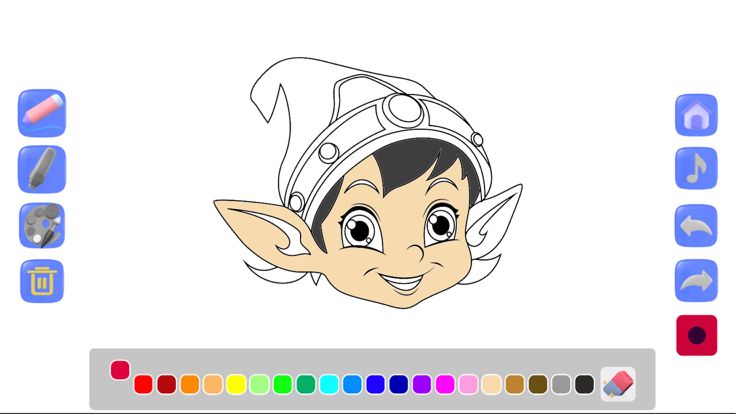Image resolution: width=736 pixels, height=414 pixels.
Task: Pick the purple color swatch
Action: 422,384
